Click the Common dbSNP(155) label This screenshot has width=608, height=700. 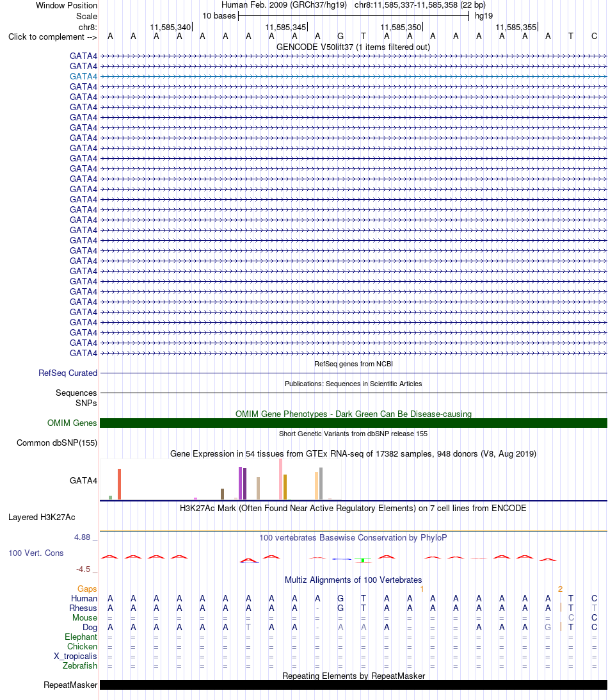tap(57, 443)
